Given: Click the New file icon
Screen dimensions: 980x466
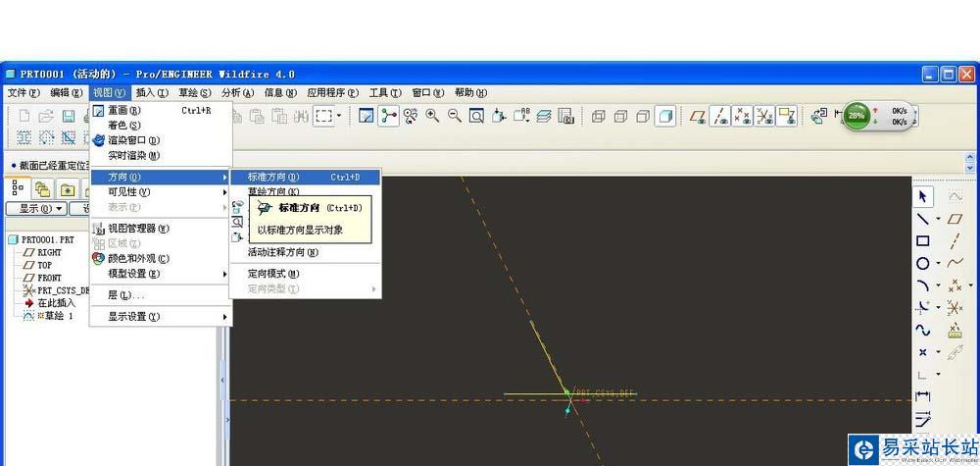Looking at the screenshot, I should point(24,117).
